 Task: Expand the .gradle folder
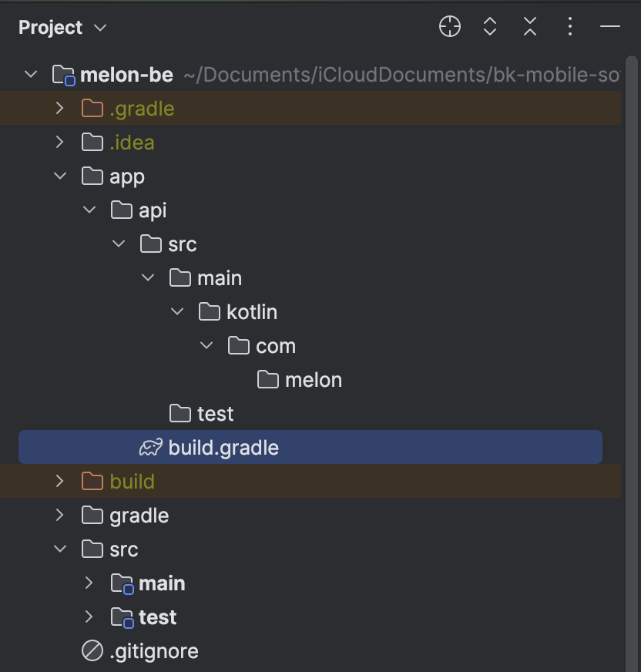[59, 108]
